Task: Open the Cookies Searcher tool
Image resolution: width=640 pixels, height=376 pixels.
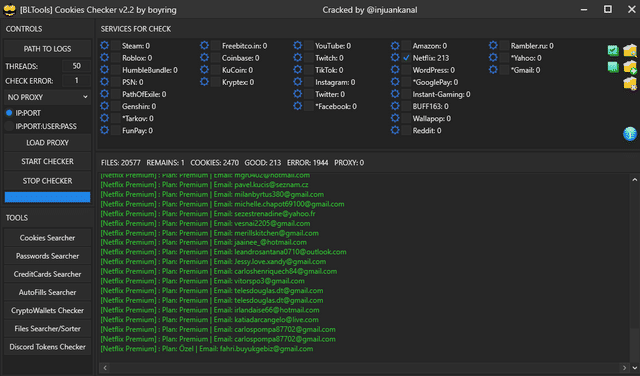Action: (47, 238)
